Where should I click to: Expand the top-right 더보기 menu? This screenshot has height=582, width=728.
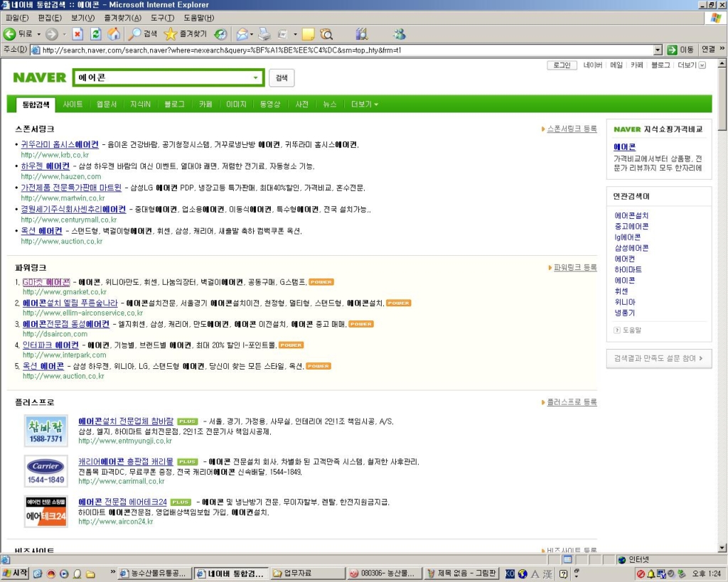click(691, 65)
